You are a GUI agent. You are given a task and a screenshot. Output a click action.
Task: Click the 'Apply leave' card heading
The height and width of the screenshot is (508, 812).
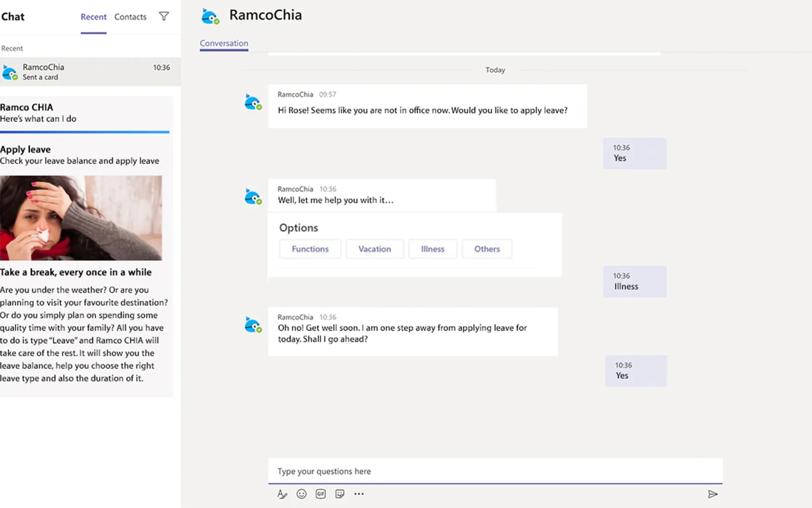[x=25, y=149]
